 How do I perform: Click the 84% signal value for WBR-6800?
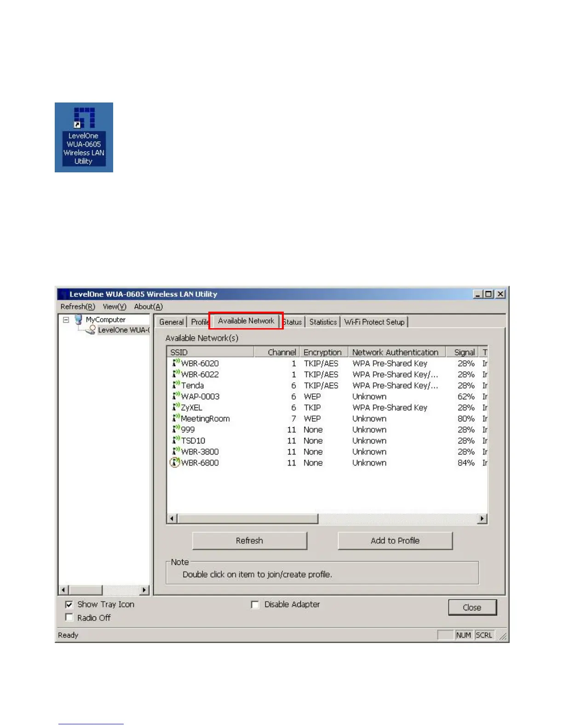pos(466,463)
